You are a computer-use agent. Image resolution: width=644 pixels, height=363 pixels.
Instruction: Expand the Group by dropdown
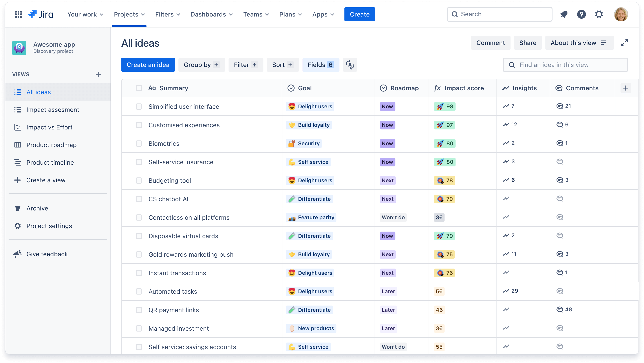(201, 65)
